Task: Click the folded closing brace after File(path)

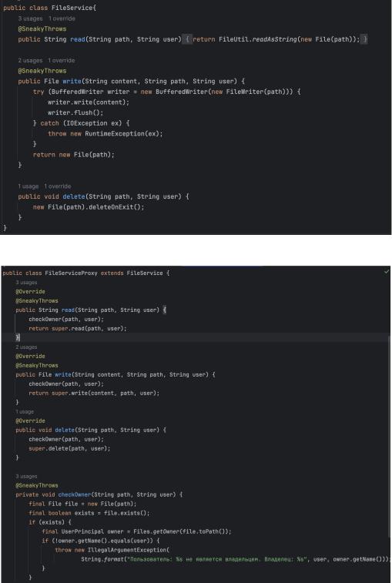Action: coord(365,39)
